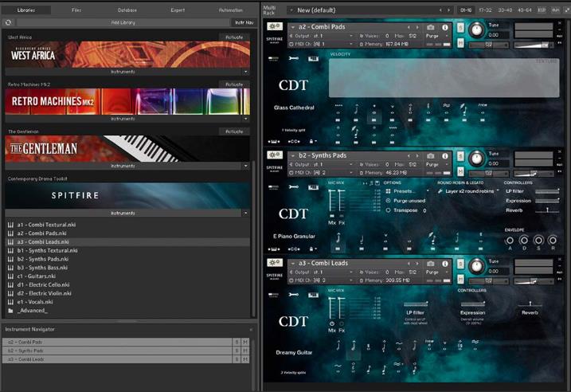Click the Tune knob on a2 - Combi Pads

(x=476, y=29)
